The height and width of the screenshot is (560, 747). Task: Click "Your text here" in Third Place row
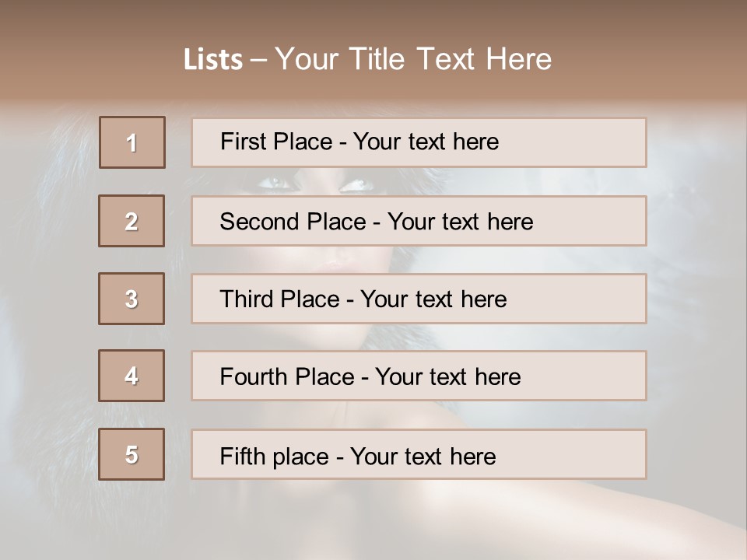pos(433,299)
